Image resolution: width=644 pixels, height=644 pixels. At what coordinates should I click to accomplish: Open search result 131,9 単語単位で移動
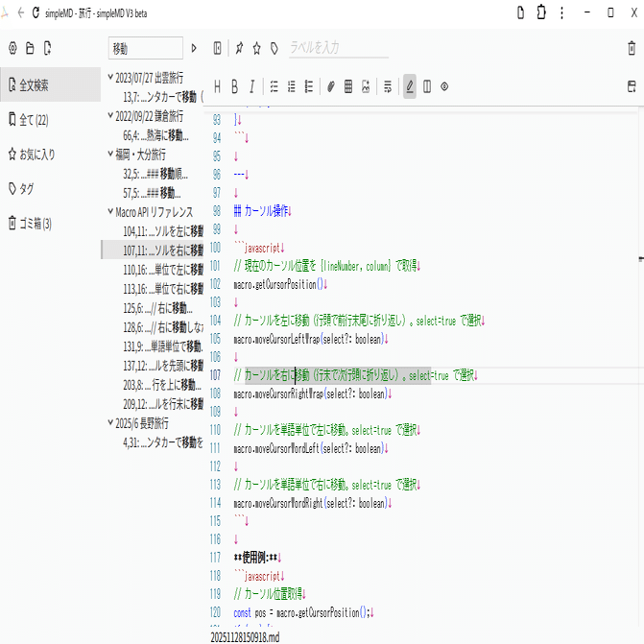[153, 346]
